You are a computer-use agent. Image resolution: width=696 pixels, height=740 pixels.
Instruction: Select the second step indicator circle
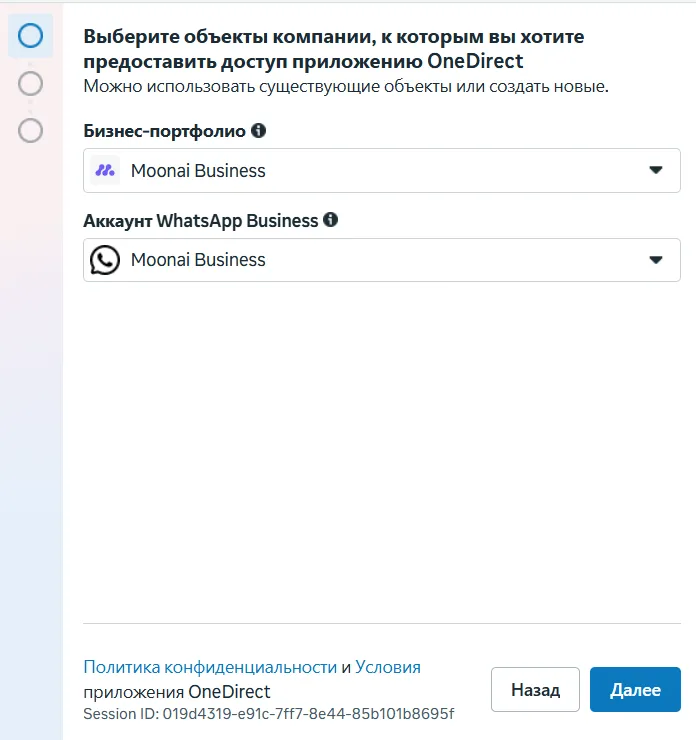[31, 84]
